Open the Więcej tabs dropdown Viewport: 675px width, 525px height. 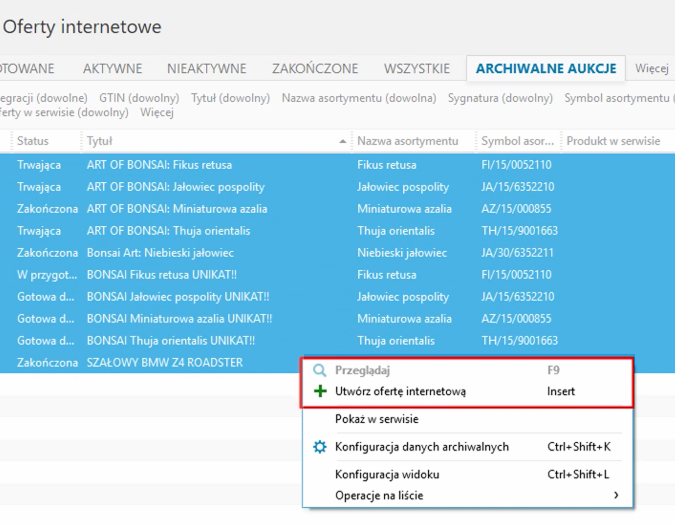point(651,69)
